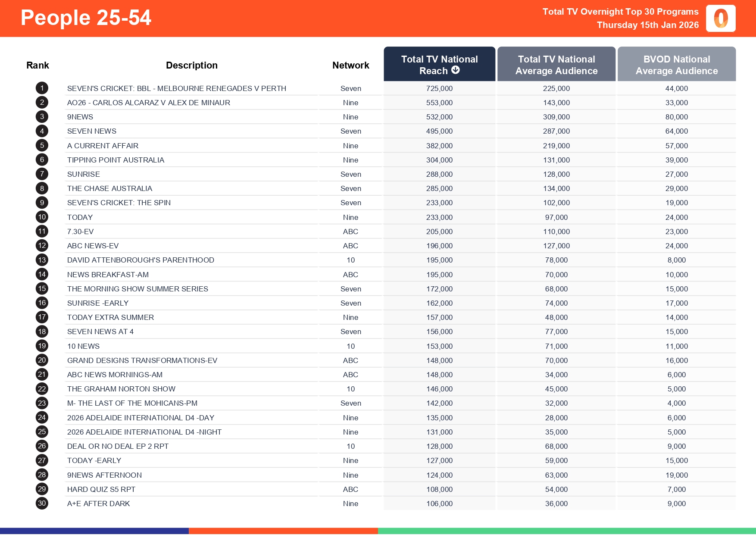This screenshot has width=756, height=535.
Task: Sort by the Total TV National Average Audience column
Action: 556,64
